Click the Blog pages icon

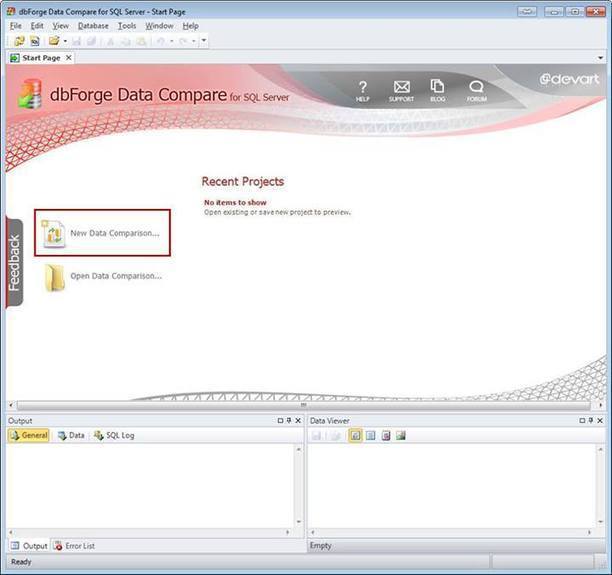point(437,90)
